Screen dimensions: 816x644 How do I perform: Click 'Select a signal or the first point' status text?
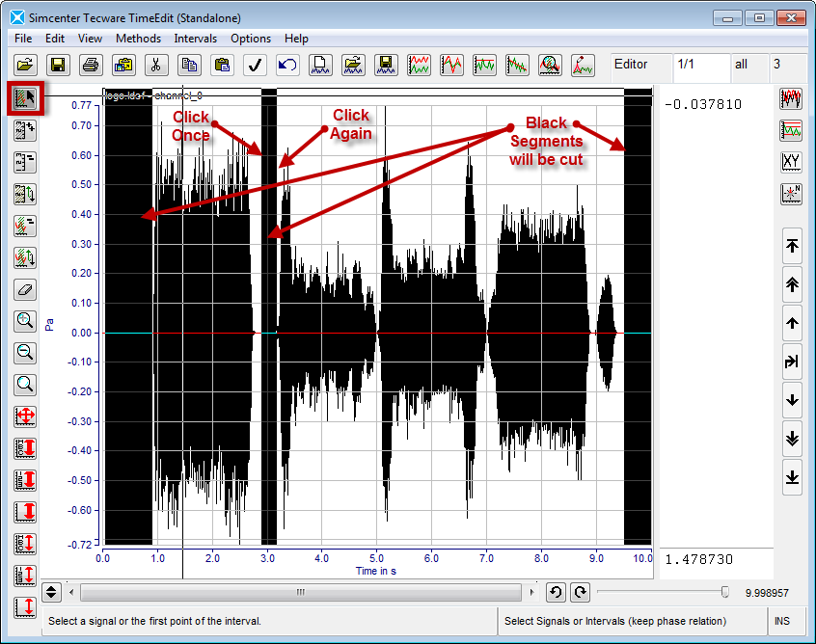[x=154, y=621]
